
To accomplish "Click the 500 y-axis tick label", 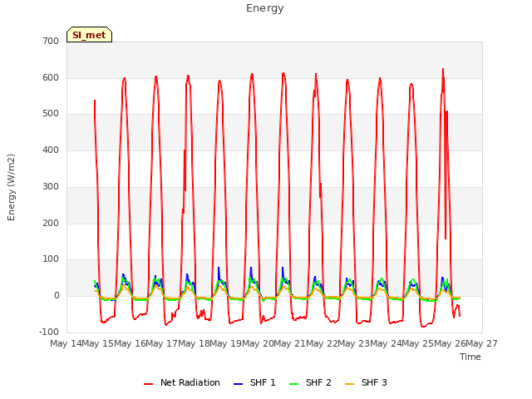I will (51, 114).
